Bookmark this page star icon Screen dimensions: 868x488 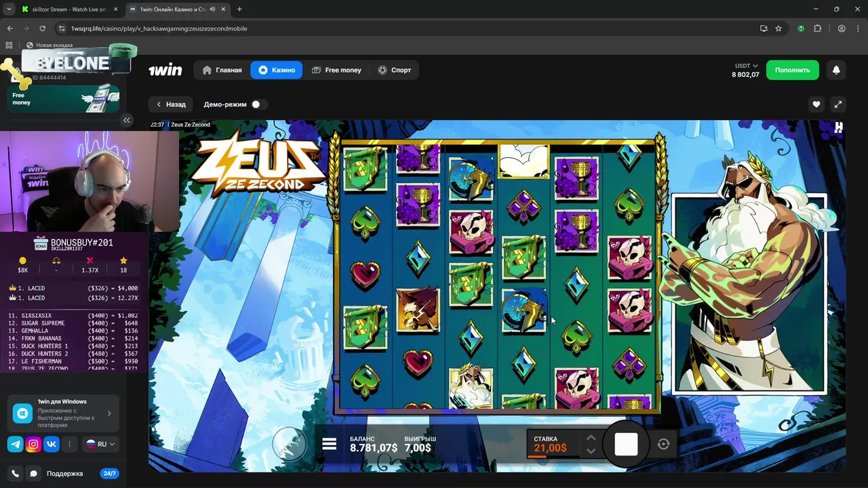pos(778,28)
